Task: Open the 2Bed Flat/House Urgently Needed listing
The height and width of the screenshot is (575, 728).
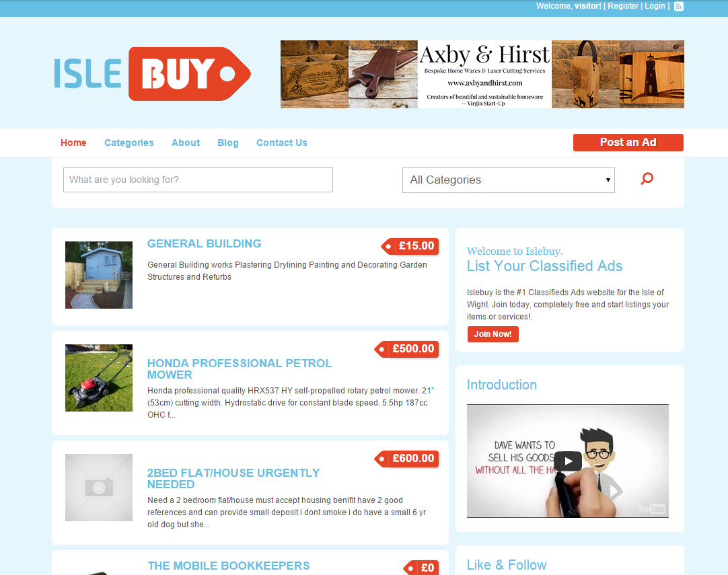Action: pyautogui.click(x=233, y=478)
